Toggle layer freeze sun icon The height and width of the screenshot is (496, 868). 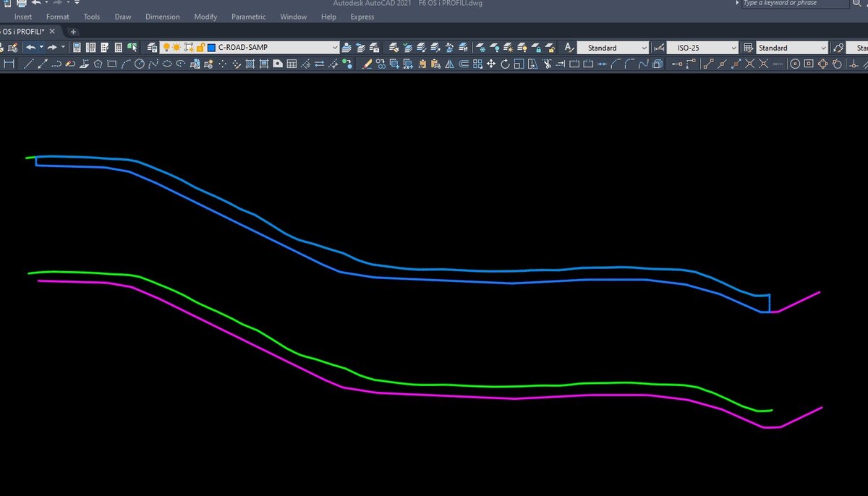coord(176,48)
